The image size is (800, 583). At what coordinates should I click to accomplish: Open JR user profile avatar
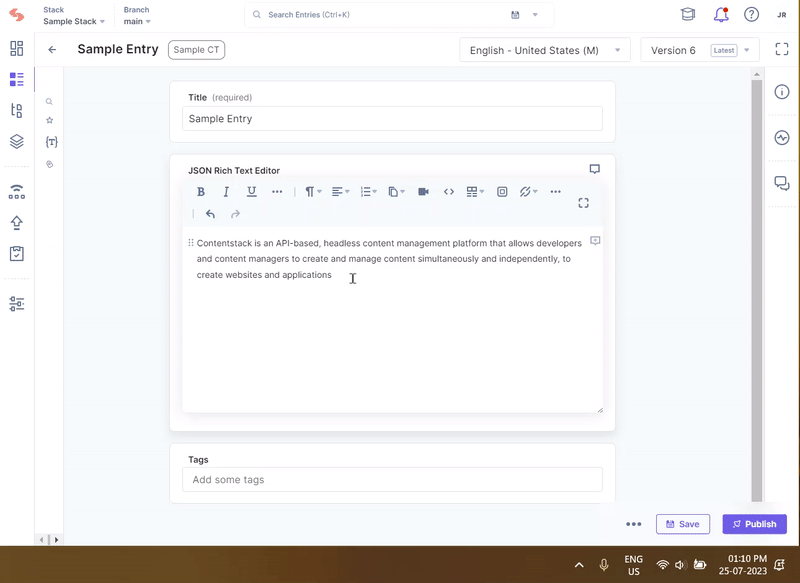(x=782, y=15)
